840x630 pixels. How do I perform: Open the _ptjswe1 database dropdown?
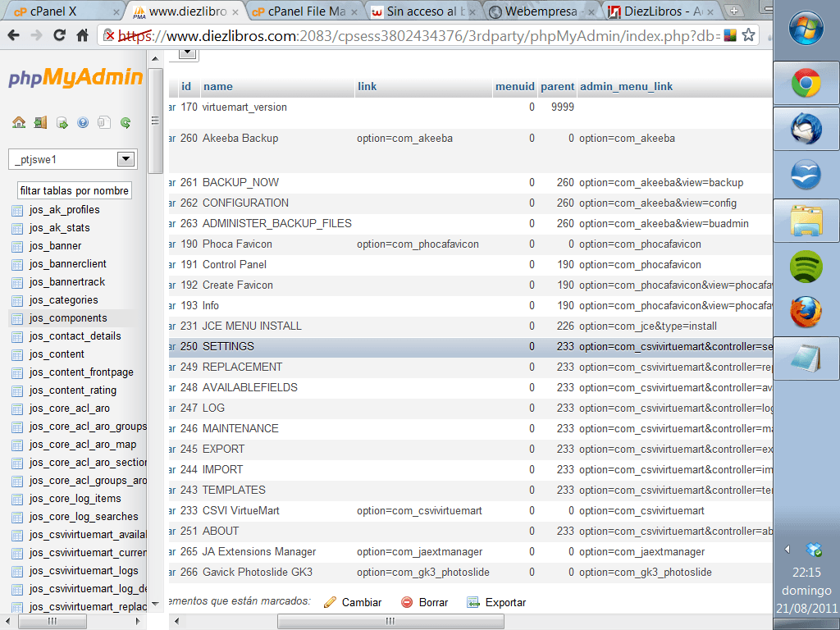pos(73,159)
